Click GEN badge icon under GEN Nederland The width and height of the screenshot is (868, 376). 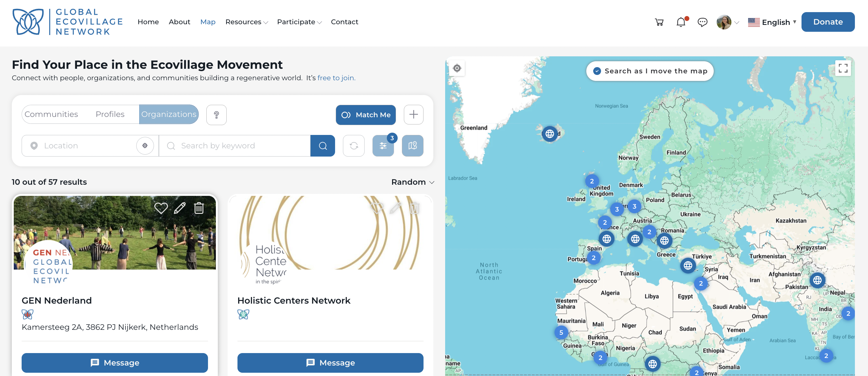click(x=27, y=314)
